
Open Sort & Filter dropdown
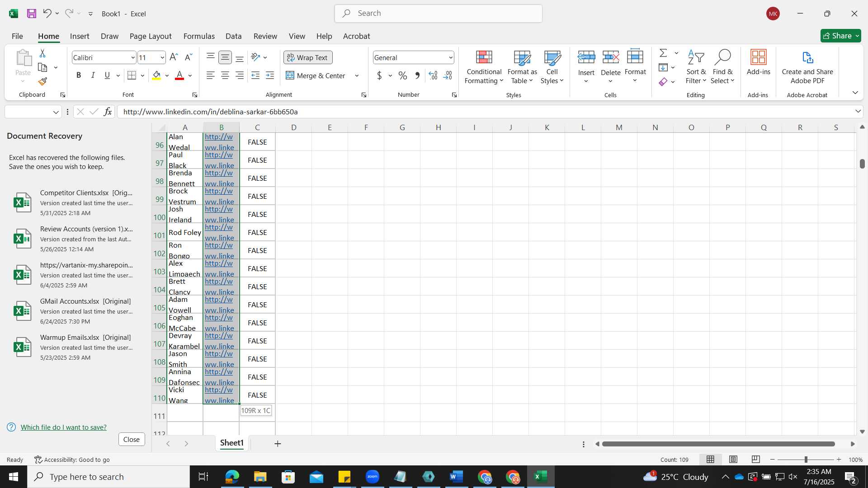tap(696, 67)
